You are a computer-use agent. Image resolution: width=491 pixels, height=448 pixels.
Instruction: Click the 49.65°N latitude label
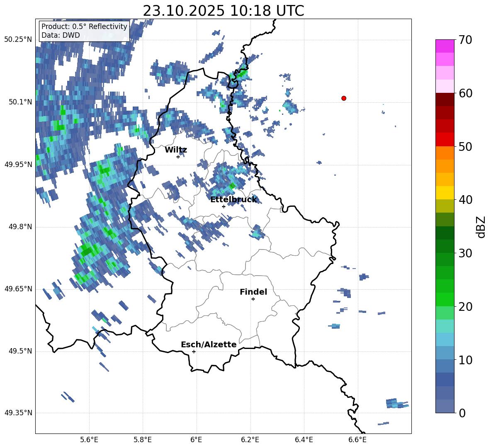18,289
